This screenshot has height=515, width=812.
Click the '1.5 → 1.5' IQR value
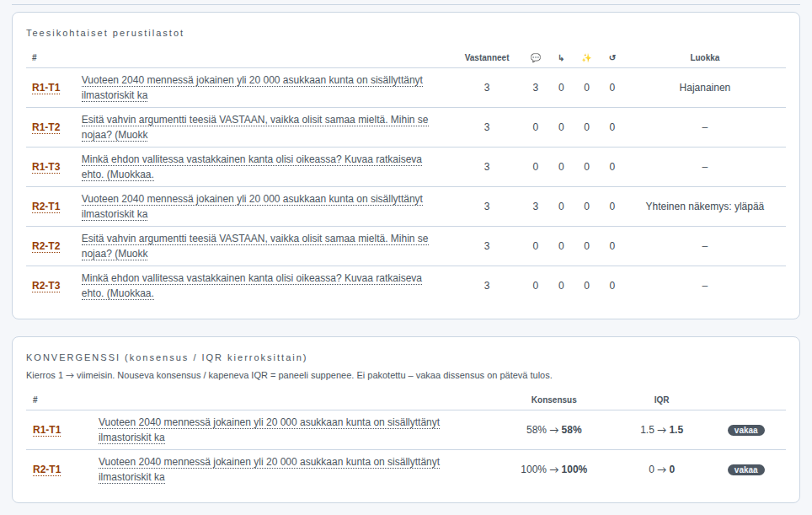[x=661, y=430]
